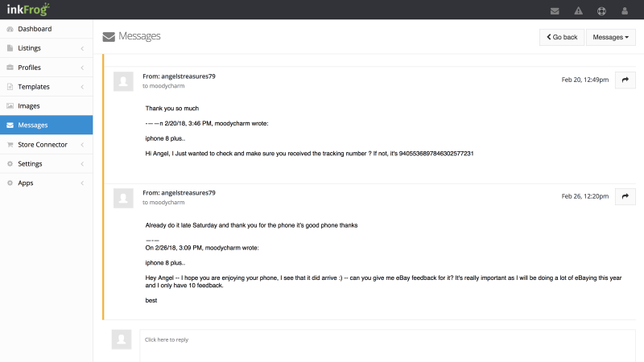Open Apps in the sidebar

pos(47,183)
